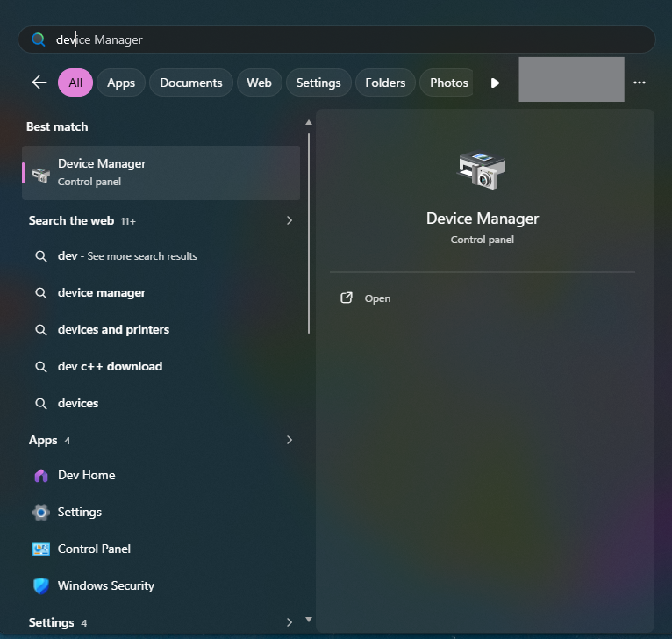Switch to the Photos filter tab
Screen dimensions: 672x639
click(x=447, y=83)
